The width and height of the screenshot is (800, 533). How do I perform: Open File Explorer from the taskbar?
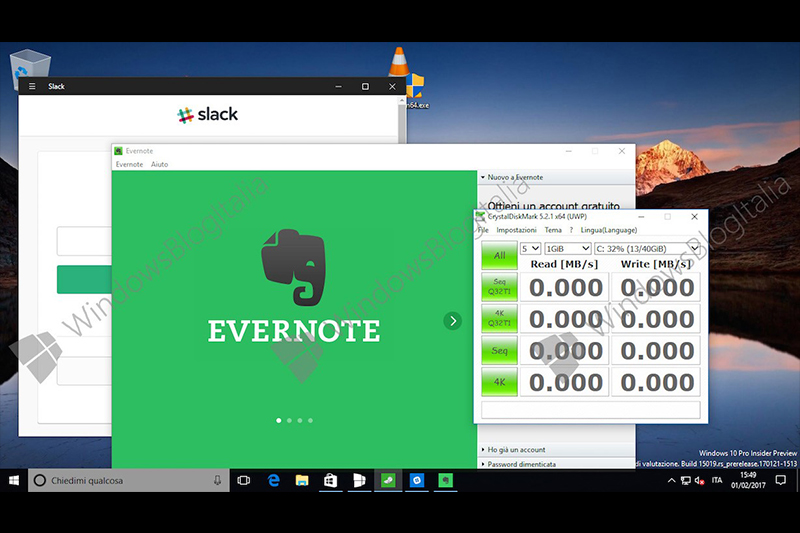301,481
